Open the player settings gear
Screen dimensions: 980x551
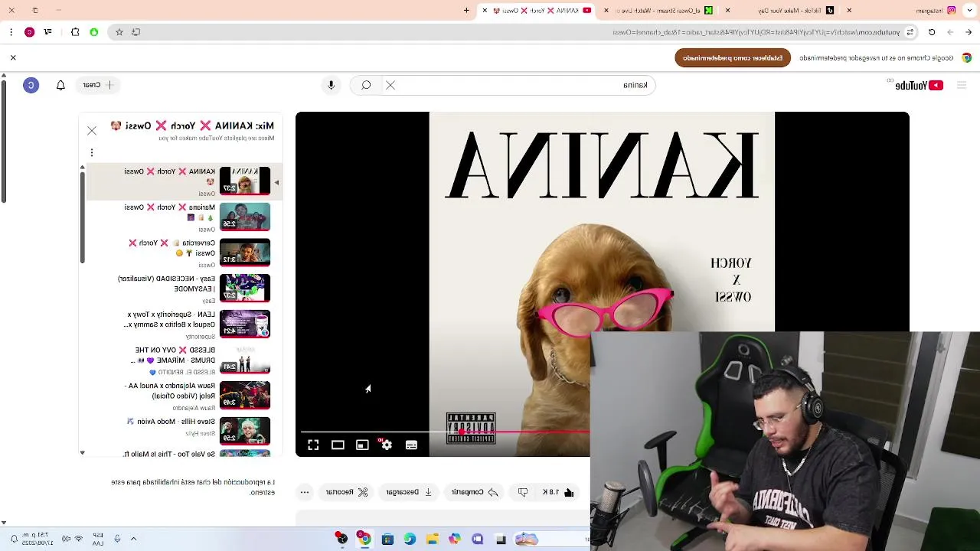click(x=387, y=445)
